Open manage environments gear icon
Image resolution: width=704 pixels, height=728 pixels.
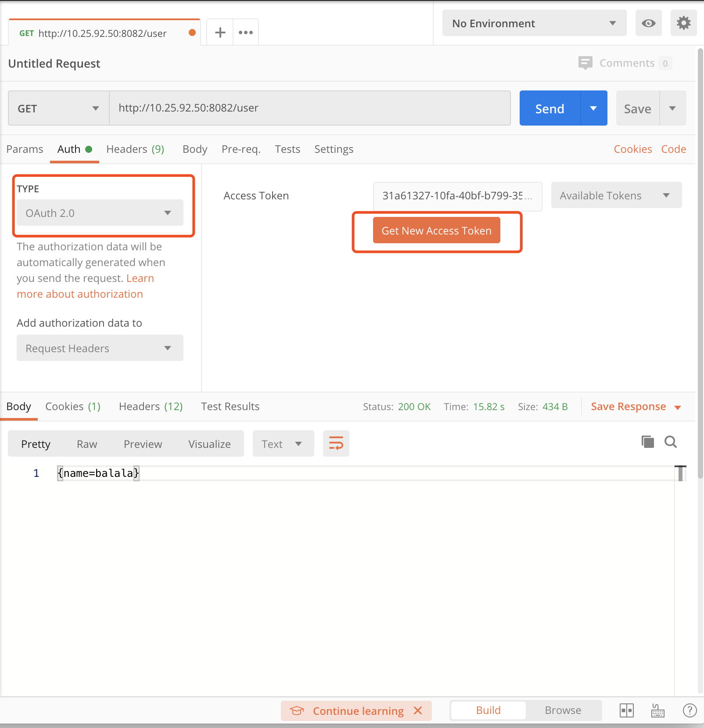point(683,23)
